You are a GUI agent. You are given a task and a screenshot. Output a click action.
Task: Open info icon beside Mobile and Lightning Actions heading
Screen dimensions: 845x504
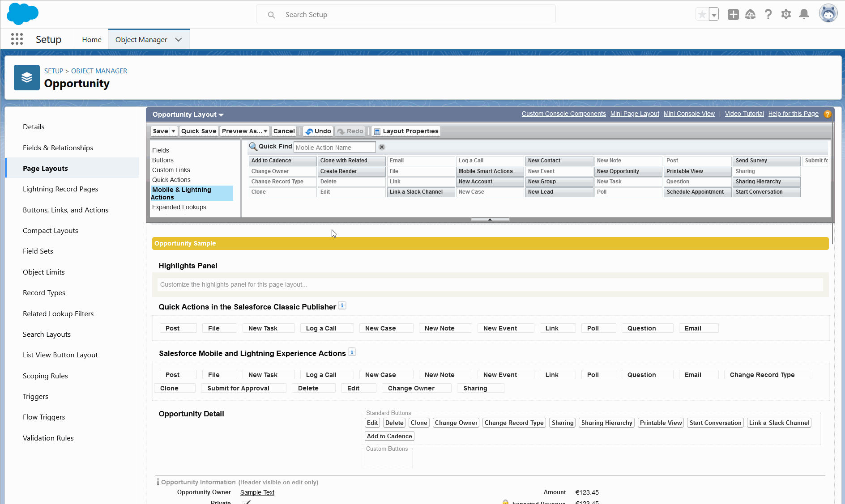[x=352, y=352]
